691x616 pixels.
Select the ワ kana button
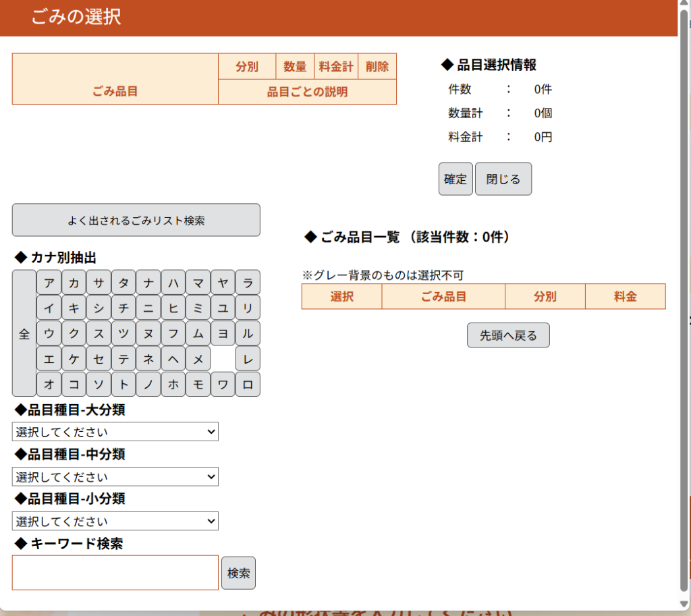(223, 385)
